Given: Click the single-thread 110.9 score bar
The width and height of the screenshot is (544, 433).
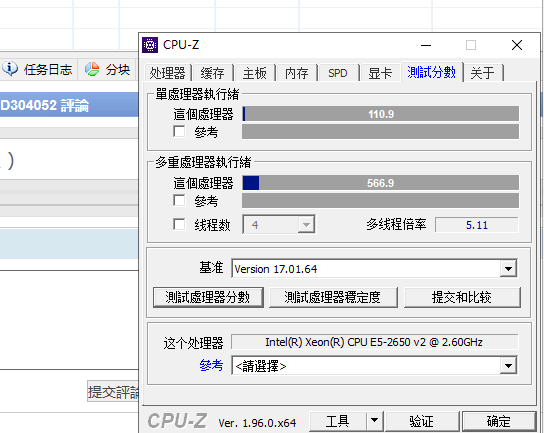Looking at the screenshot, I should (381, 114).
